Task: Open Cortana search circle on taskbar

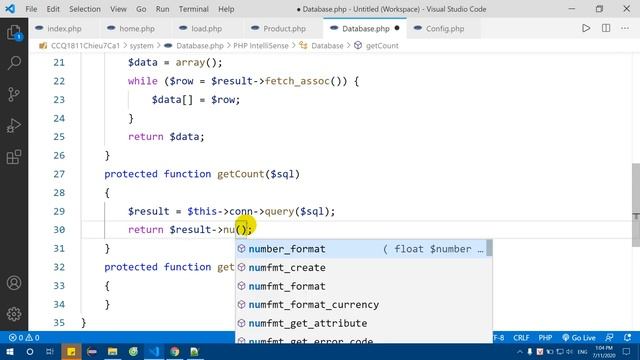Action: [x=30, y=351]
